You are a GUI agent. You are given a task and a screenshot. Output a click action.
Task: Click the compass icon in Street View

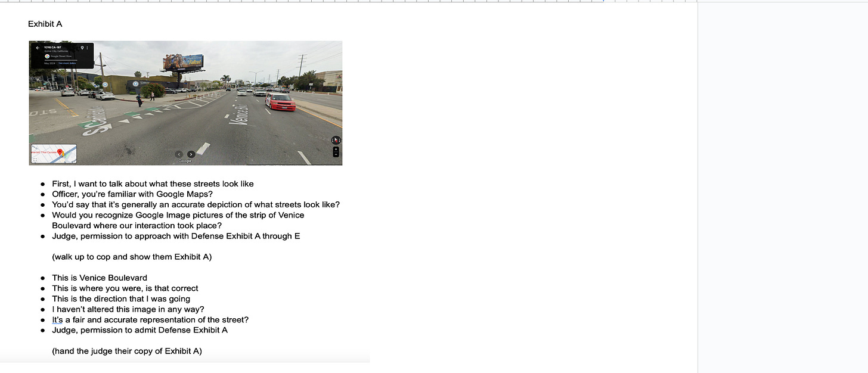336,140
